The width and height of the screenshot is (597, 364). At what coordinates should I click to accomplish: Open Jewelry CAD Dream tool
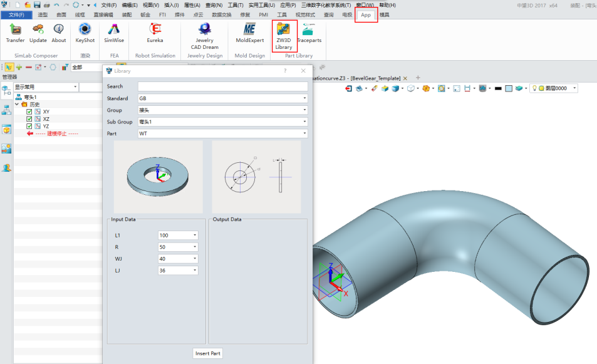205,35
